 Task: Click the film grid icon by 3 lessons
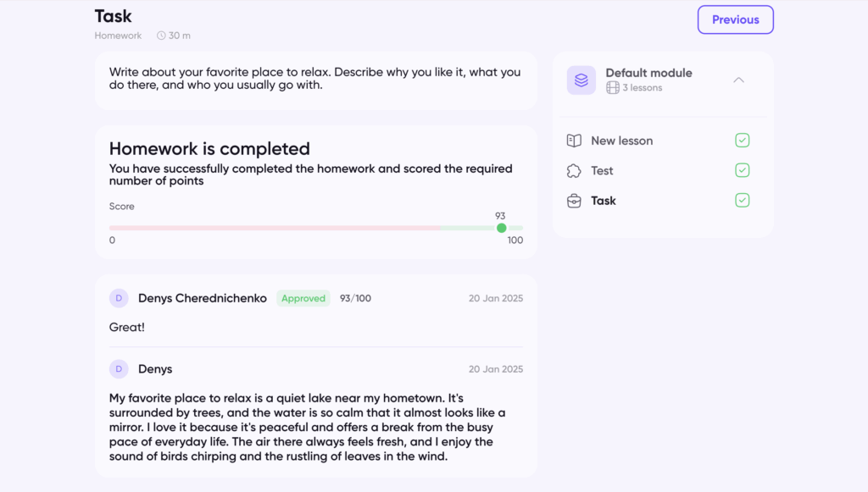(612, 88)
